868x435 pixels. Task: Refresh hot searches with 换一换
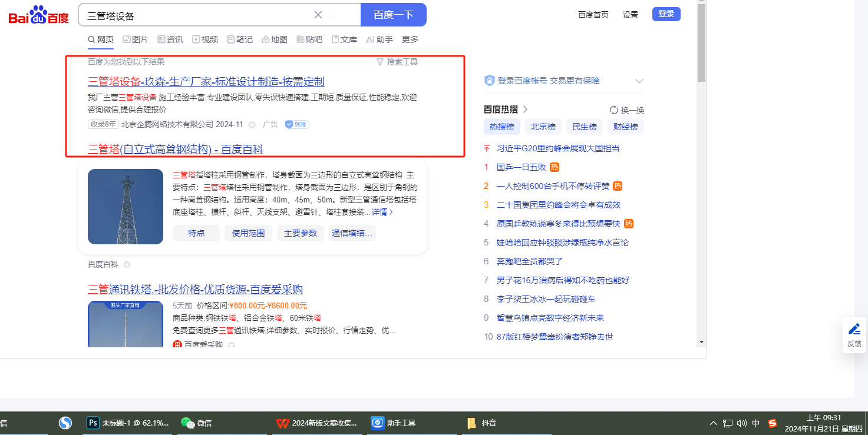click(626, 110)
